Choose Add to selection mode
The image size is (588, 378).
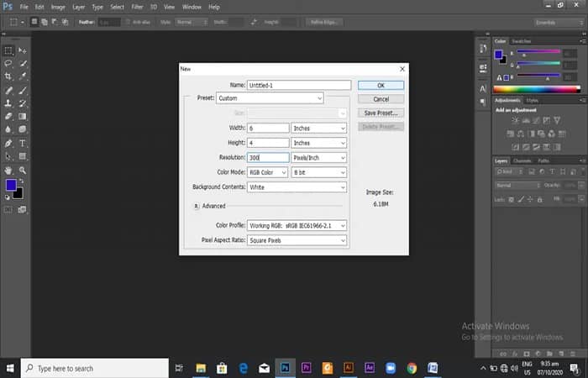[x=45, y=22]
